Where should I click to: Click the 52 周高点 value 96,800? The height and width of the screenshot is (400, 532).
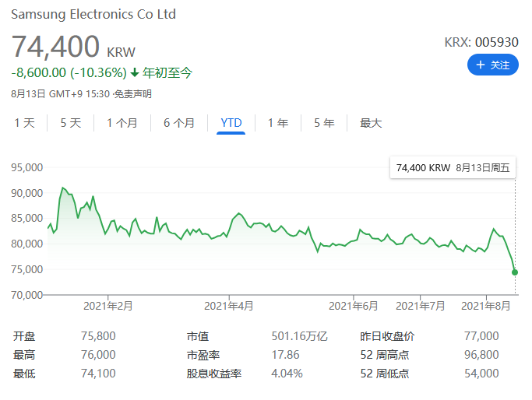click(481, 355)
